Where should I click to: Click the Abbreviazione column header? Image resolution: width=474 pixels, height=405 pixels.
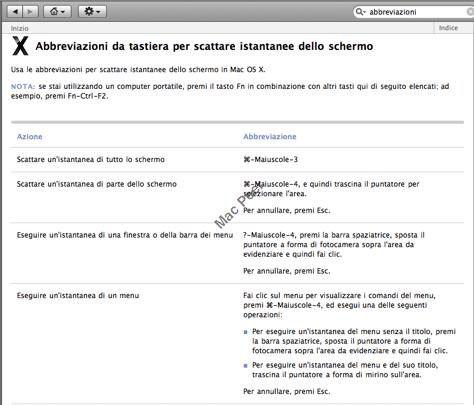click(270, 137)
